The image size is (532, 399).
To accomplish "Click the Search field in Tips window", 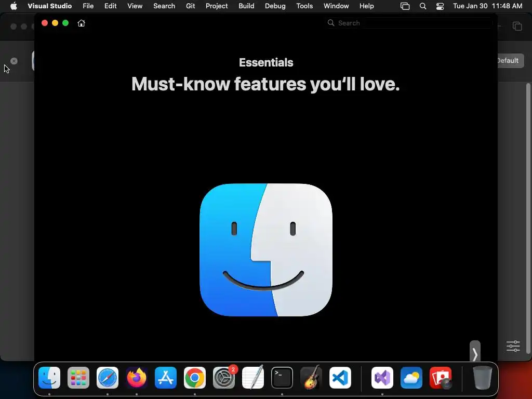I will click(409, 23).
